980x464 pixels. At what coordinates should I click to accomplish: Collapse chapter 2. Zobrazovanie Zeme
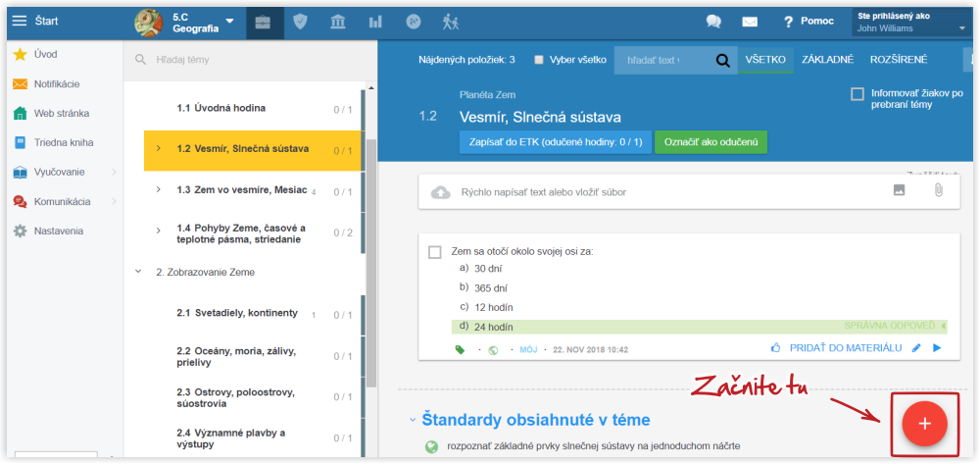[x=138, y=272]
